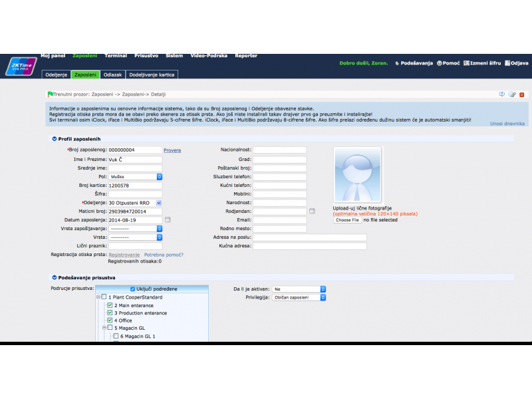Uncheck the Uključi podređene checkbox
The image size is (532, 399).
coord(133,289)
